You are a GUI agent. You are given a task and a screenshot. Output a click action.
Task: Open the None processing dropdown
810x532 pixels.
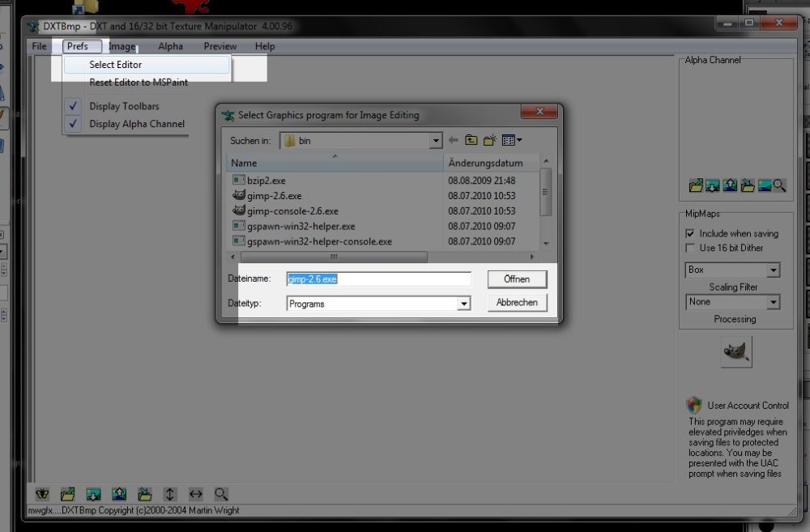tap(773, 302)
